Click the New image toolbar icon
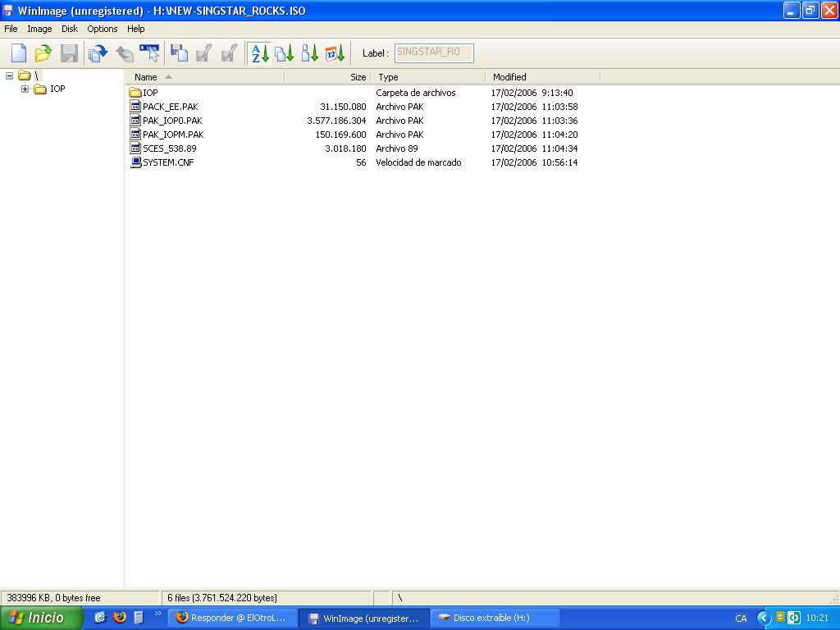The image size is (840, 630). (x=18, y=53)
